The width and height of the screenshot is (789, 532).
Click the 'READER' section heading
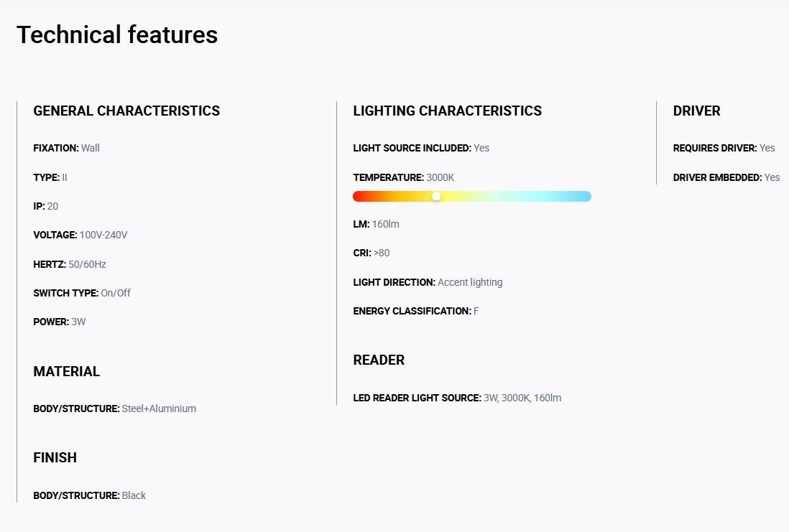point(379,360)
